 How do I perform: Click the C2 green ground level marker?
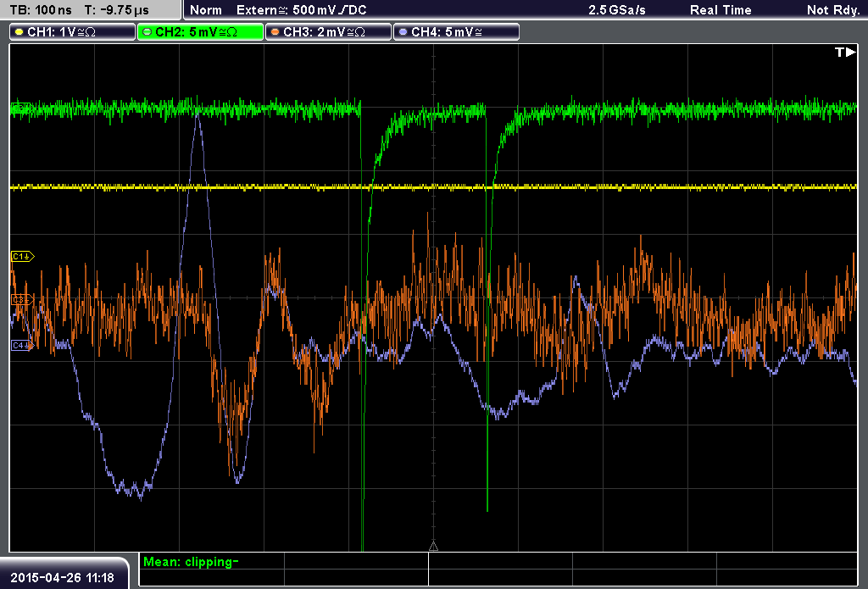[x=21, y=108]
